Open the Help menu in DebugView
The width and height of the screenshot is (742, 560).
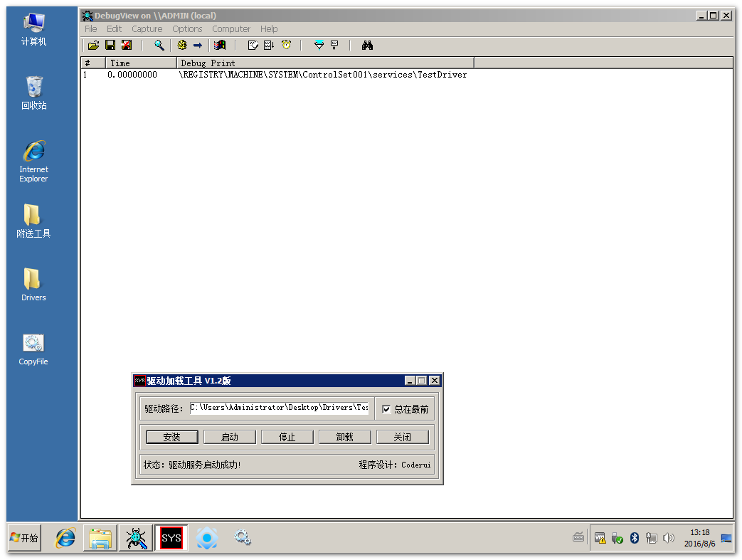tap(269, 29)
